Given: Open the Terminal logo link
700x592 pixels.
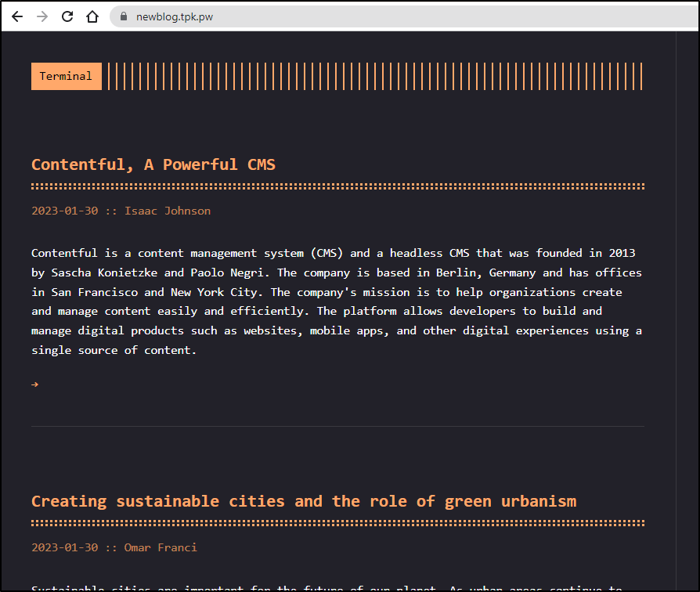Looking at the screenshot, I should pos(66,76).
